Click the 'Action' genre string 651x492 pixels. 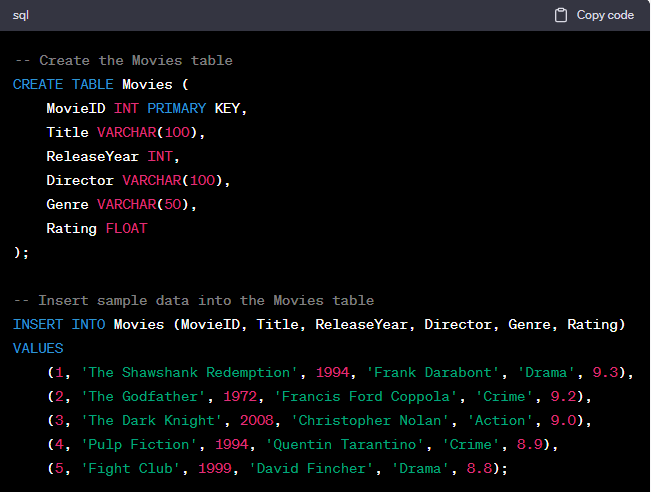[500, 421]
